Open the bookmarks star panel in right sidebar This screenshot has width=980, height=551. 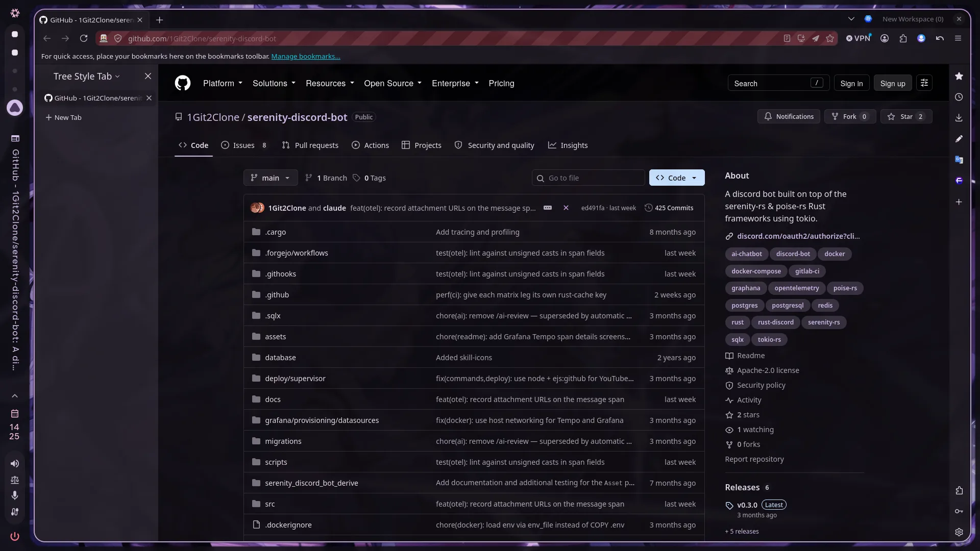pos(959,76)
